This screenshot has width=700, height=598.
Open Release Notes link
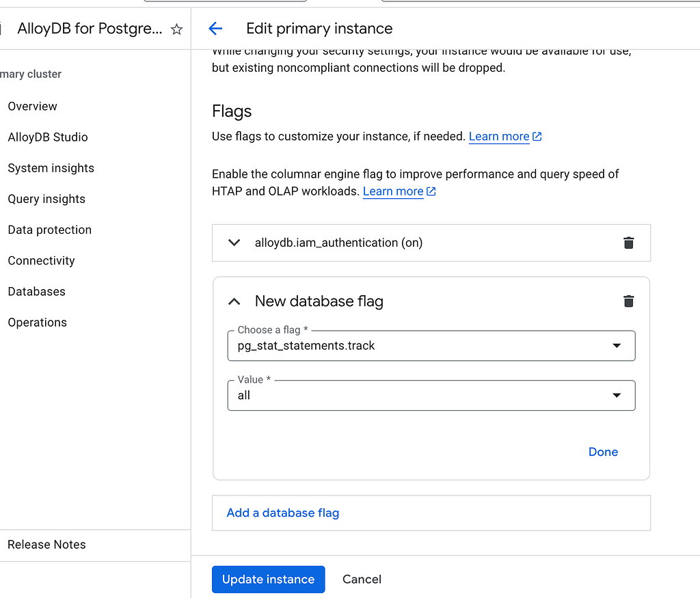[46, 545]
